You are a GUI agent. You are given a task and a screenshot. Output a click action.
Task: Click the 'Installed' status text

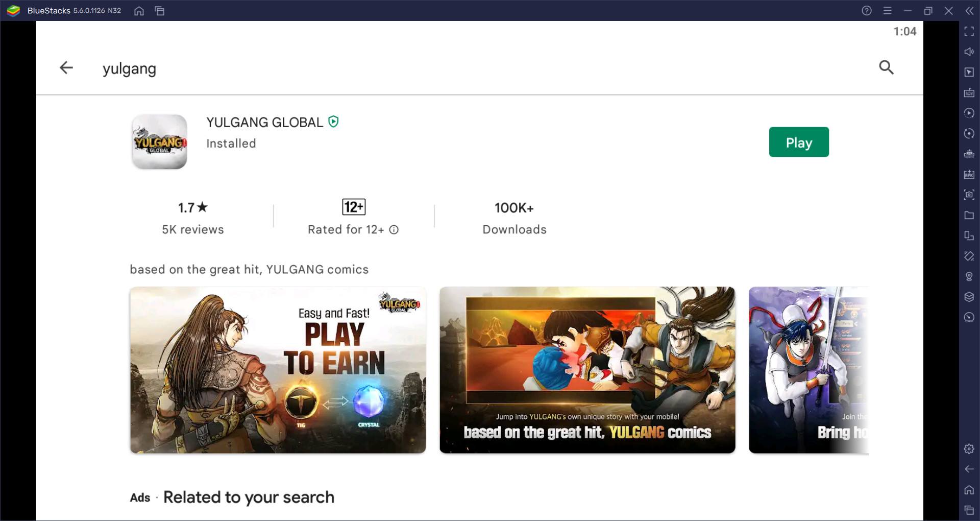(231, 144)
